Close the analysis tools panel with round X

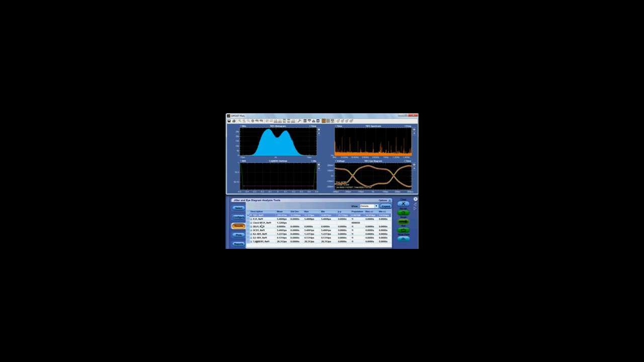coord(416,199)
